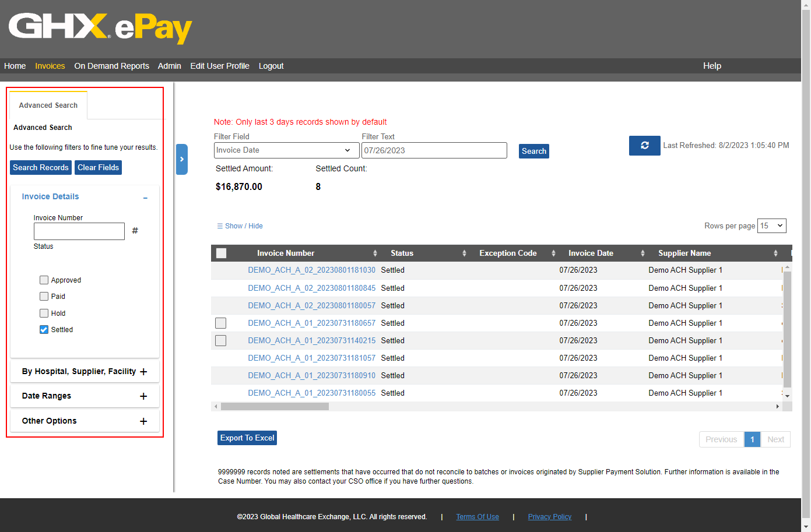Go to the Previous page
The height and width of the screenshot is (532, 811).
tap(721, 440)
